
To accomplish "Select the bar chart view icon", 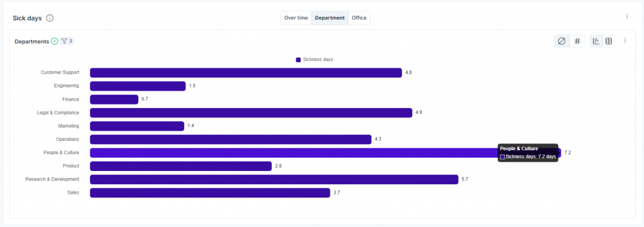I will click(596, 41).
